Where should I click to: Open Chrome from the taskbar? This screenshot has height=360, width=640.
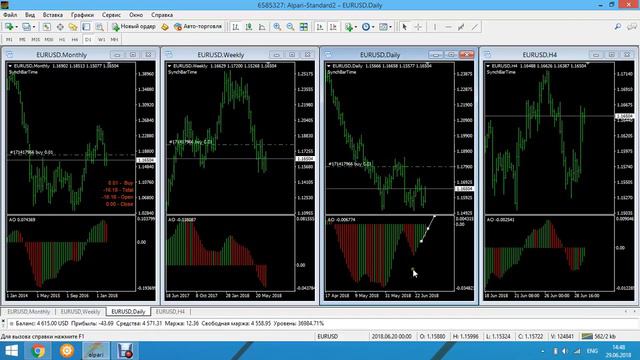coord(38,351)
